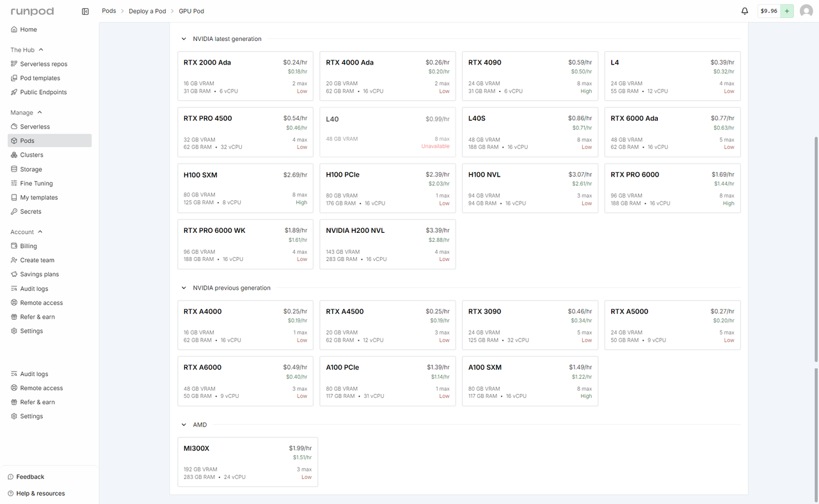This screenshot has height=504, width=819.
Task: Choose the NVIDIA H200 NVL card
Action: (388, 244)
